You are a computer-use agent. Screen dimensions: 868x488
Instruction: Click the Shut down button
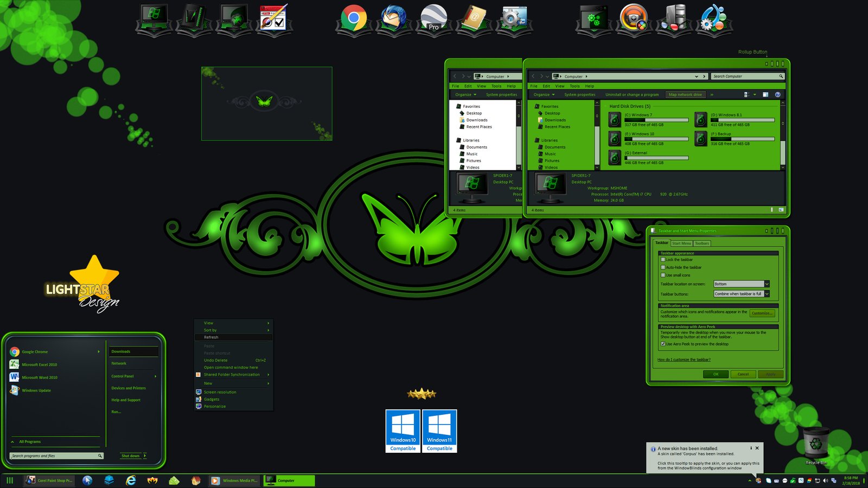(131, 456)
